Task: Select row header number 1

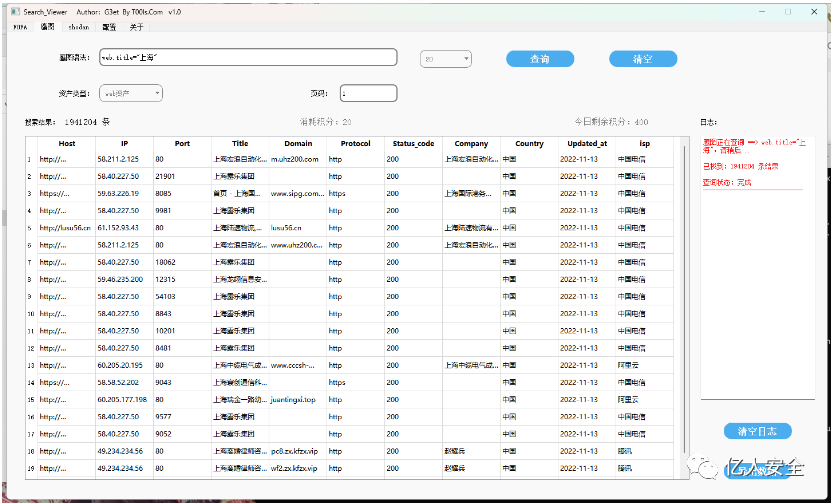Action: 31,159
